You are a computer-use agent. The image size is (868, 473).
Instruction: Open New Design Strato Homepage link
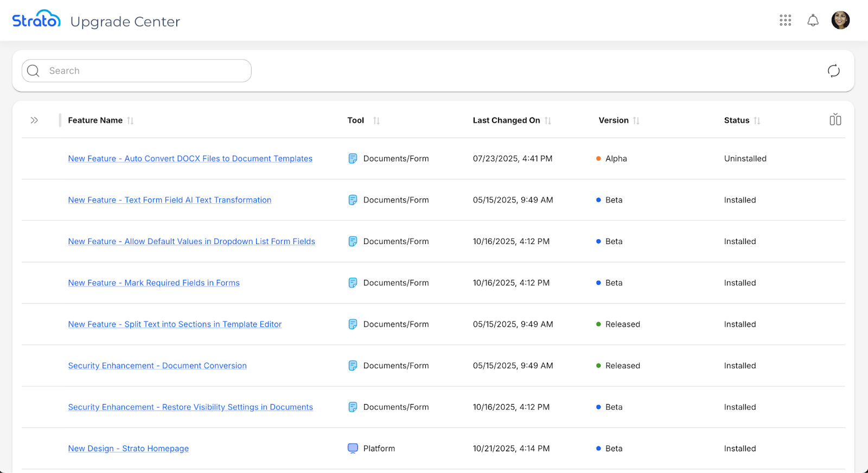point(128,449)
